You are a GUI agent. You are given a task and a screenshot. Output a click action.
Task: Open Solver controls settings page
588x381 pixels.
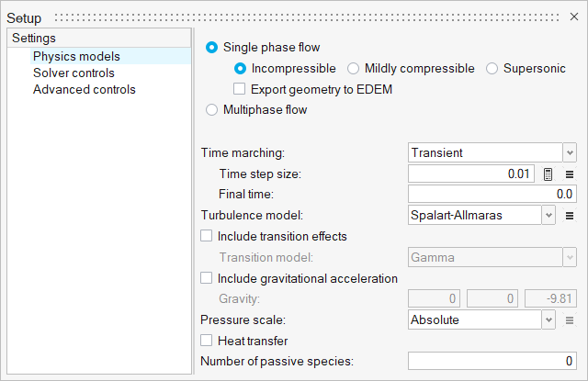click(x=73, y=73)
